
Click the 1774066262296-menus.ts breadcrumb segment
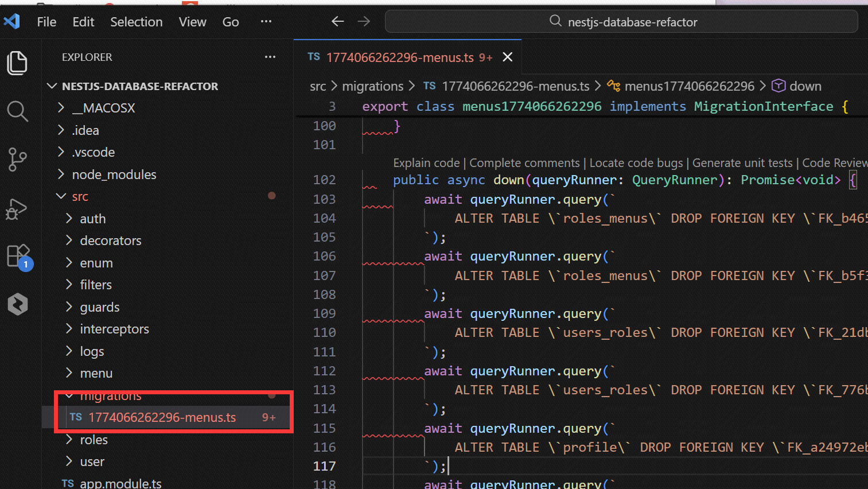tap(516, 86)
